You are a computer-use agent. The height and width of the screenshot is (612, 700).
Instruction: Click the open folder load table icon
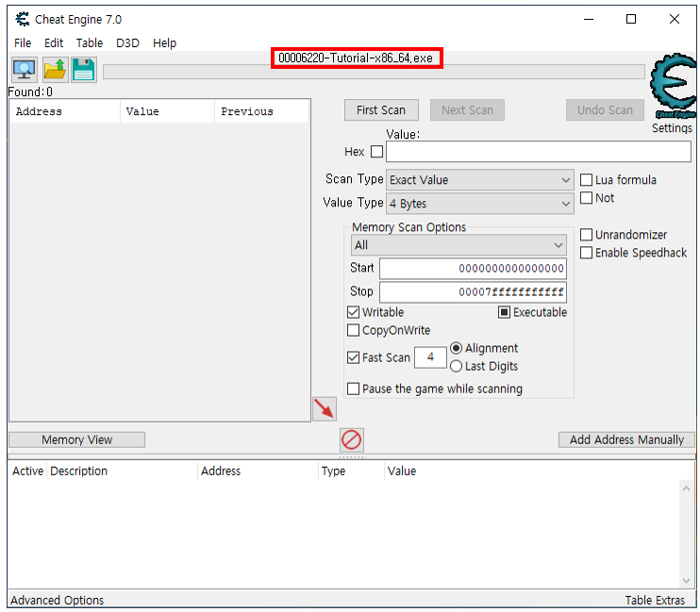[x=55, y=70]
